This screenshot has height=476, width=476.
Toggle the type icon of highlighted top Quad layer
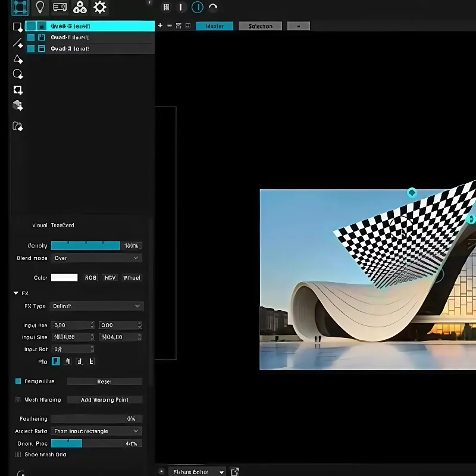[42, 26]
